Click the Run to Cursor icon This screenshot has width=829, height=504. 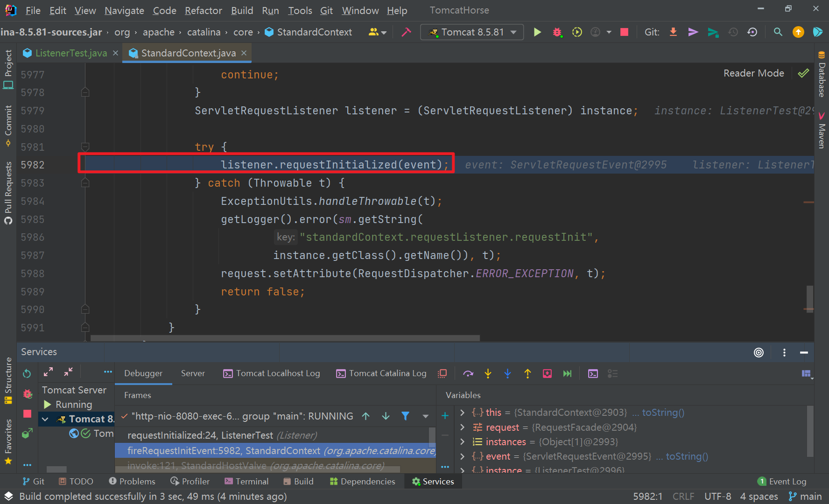click(x=567, y=373)
